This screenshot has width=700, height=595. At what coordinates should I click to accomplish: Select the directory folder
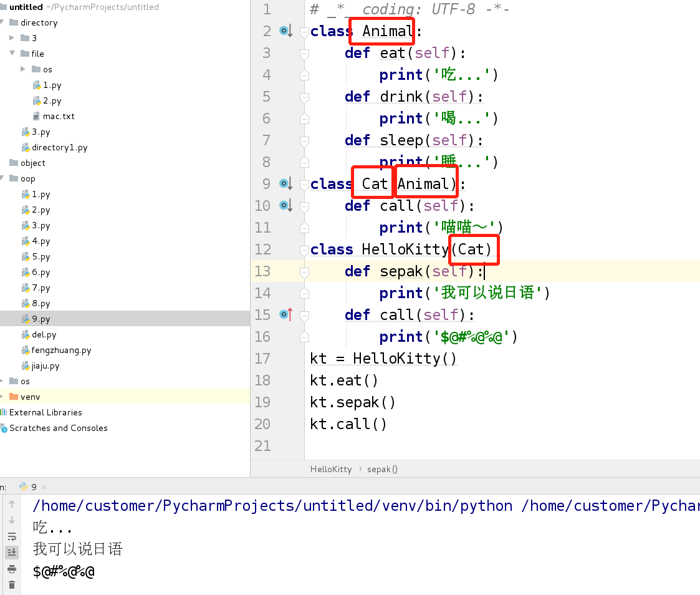[x=34, y=22]
